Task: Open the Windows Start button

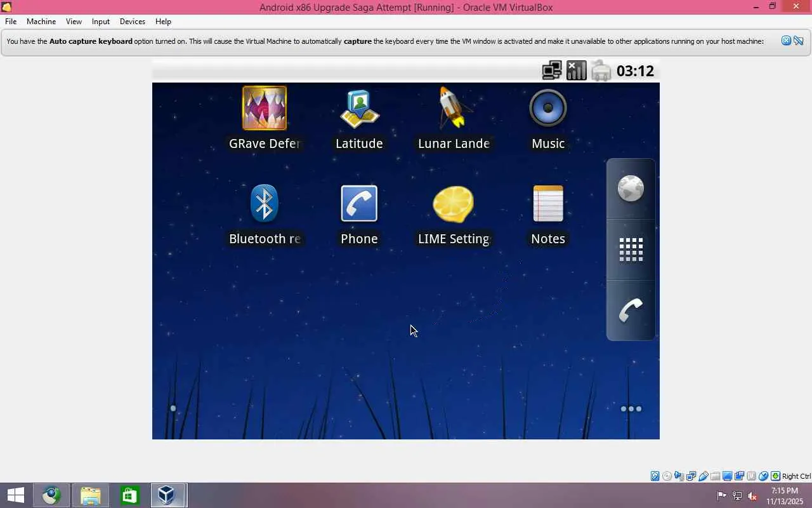Action: [x=15, y=495]
